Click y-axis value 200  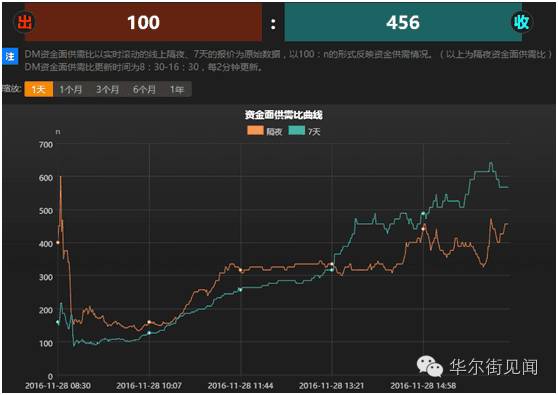point(46,310)
